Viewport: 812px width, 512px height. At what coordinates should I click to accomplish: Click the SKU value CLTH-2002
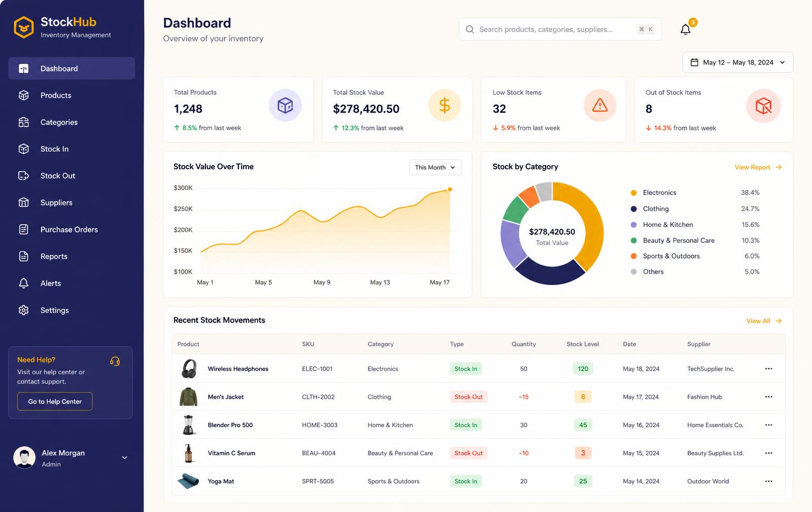pos(318,397)
